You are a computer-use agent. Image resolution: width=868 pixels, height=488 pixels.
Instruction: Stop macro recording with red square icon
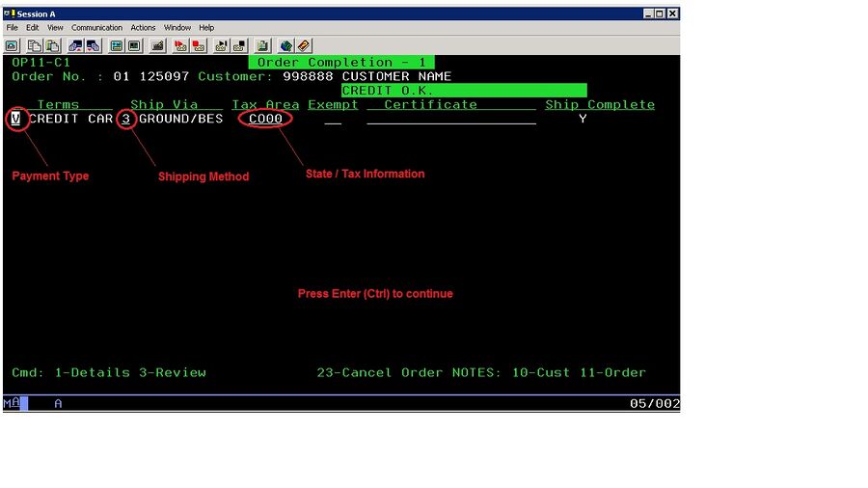(x=198, y=45)
